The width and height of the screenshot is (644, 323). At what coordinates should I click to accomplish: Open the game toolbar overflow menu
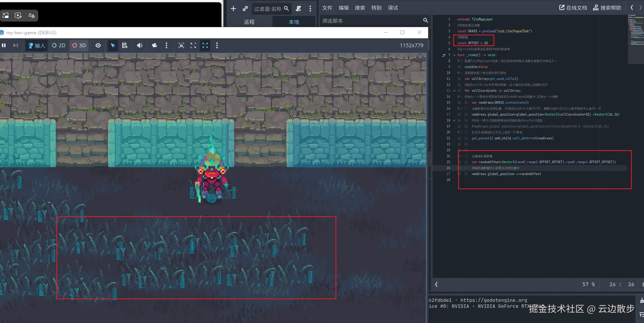(x=217, y=45)
